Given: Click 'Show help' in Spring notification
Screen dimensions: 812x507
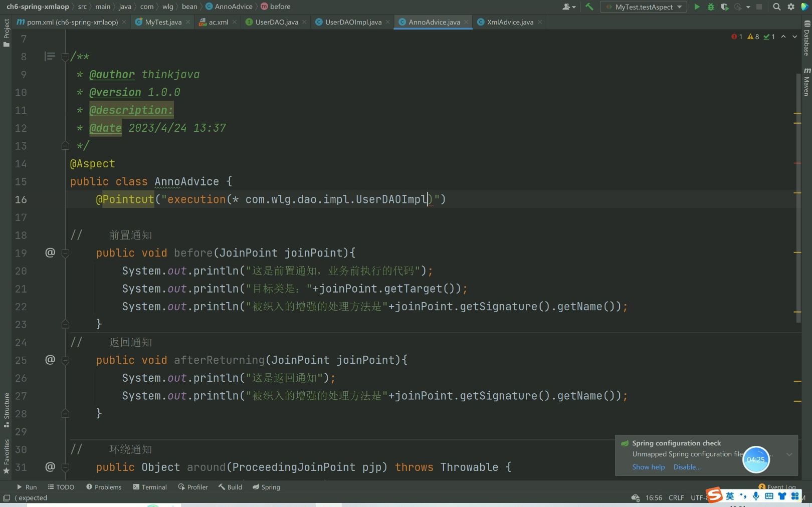Looking at the screenshot, I should coord(648,467).
